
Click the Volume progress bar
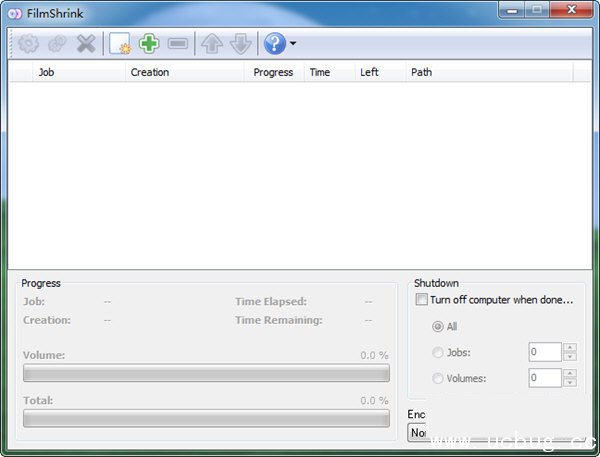[x=206, y=373]
